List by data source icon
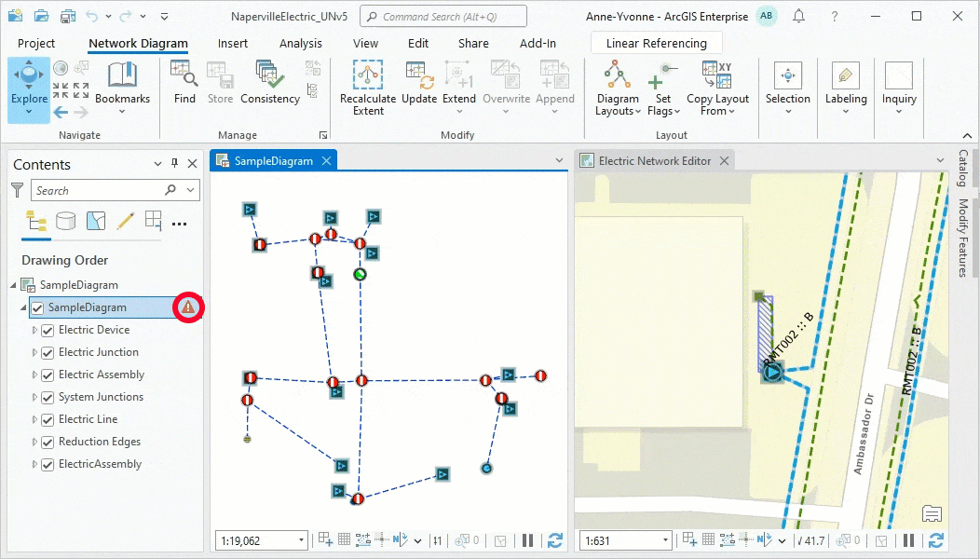Image resolution: width=980 pixels, height=559 pixels. pyautogui.click(x=65, y=221)
